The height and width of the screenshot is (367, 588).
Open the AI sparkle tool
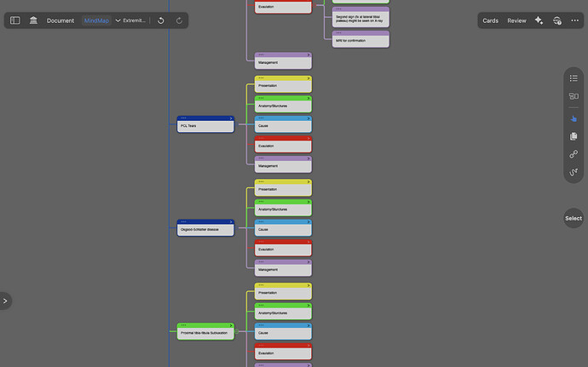539,20
